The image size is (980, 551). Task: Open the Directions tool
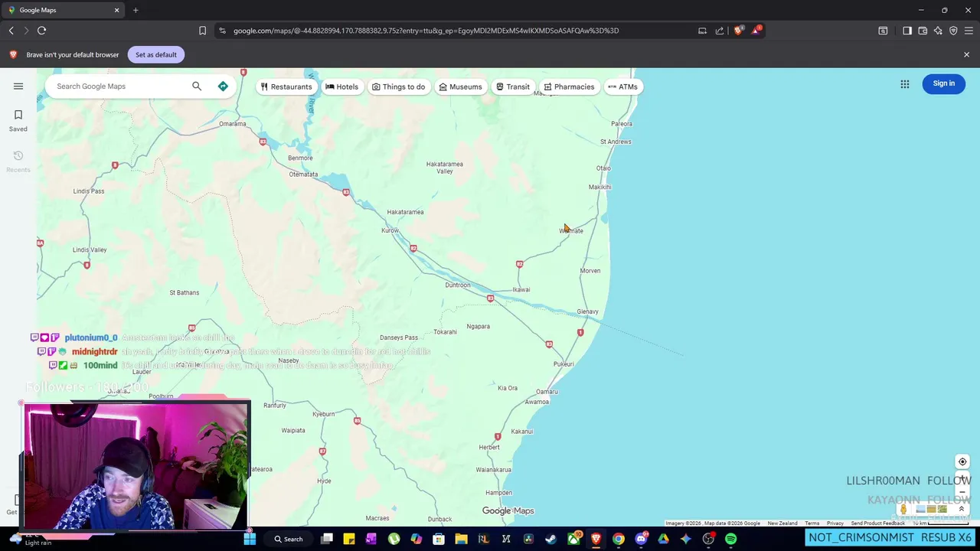[x=223, y=86]
